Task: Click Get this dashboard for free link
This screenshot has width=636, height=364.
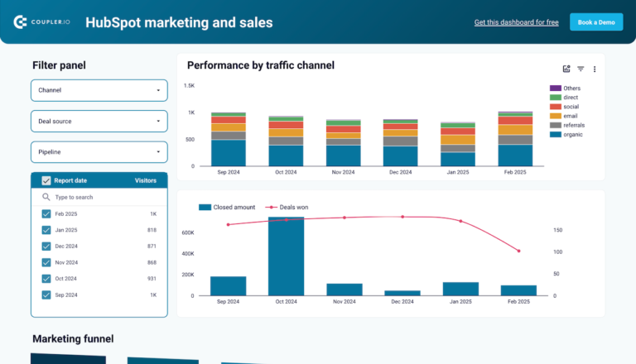Action: click(x=517, y=22)
